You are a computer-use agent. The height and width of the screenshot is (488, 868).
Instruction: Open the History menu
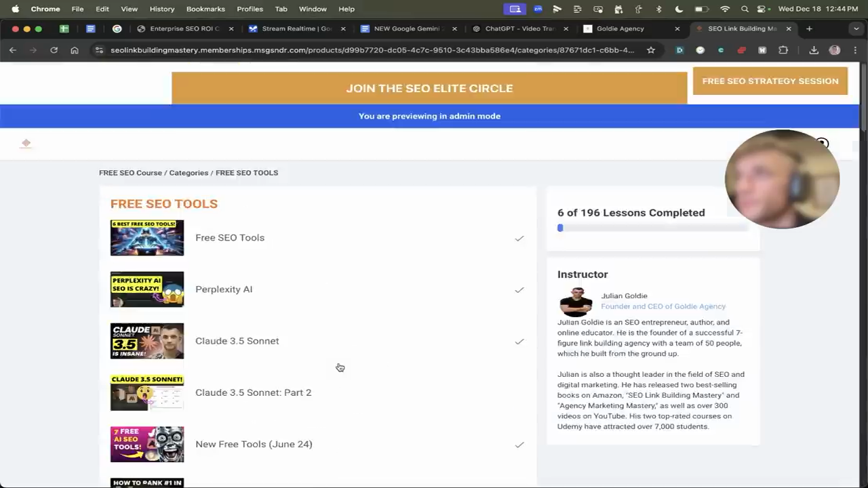tap(161, 9)
